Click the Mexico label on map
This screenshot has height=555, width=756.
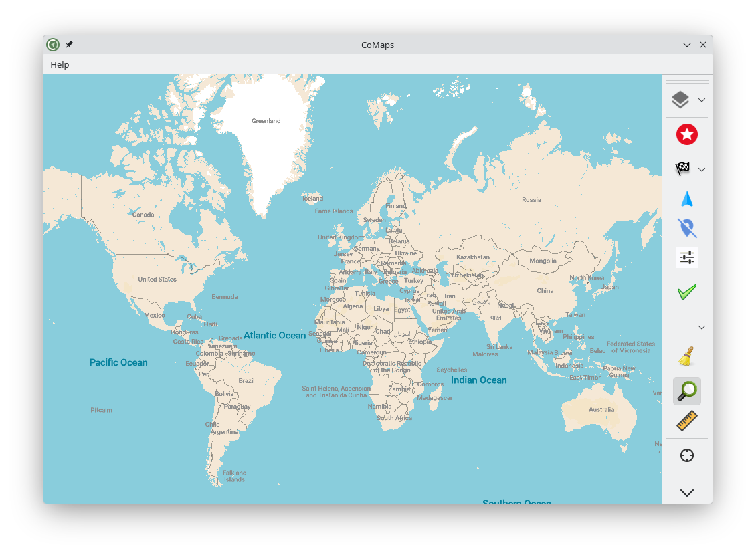click(x=155, y=316)
